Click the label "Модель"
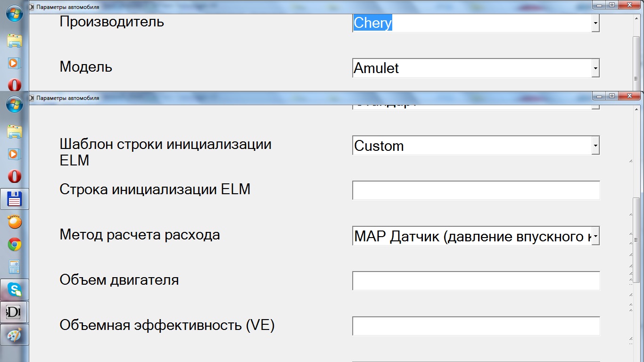The width and height of the screenshot is (644, 362). point(86,67)
